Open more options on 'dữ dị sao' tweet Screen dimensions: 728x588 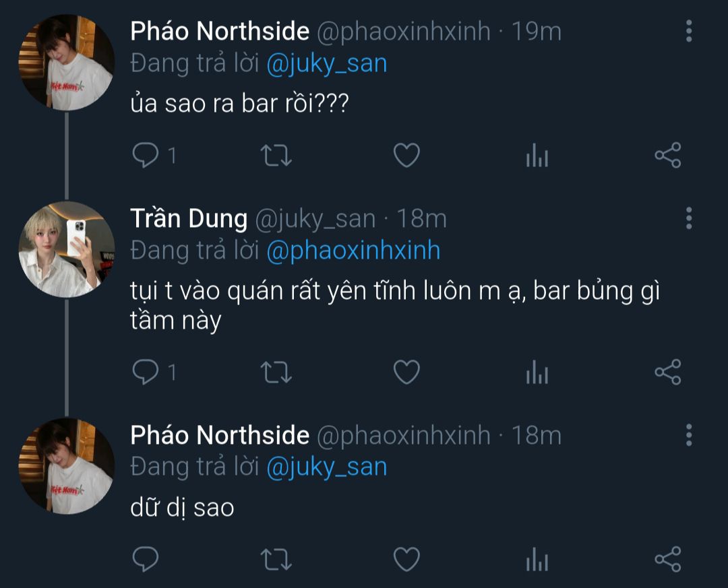tap(688, 435)
